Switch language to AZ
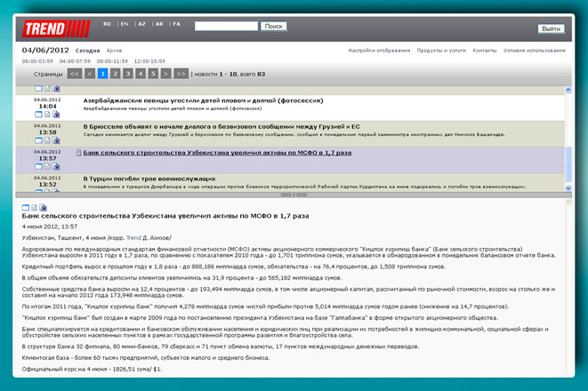This screenshot has width=588, height=391. [141, 24]
